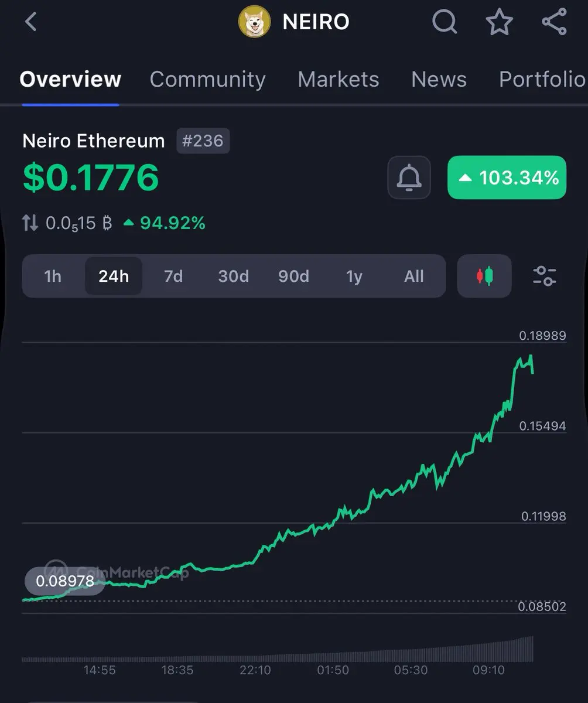Tap the 18:35 time axis label
The image size is (588, 703).
tap(177, 670)
